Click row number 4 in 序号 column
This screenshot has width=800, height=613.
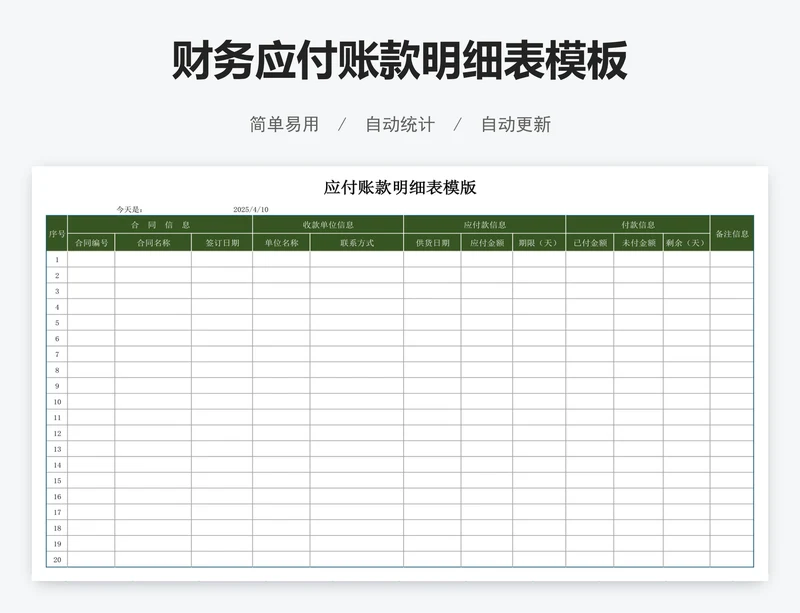pos(57,307)
